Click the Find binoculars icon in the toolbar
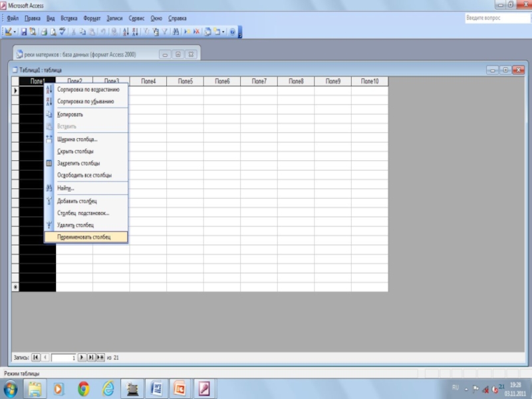532x399 pixels. [x=176, y=31]
